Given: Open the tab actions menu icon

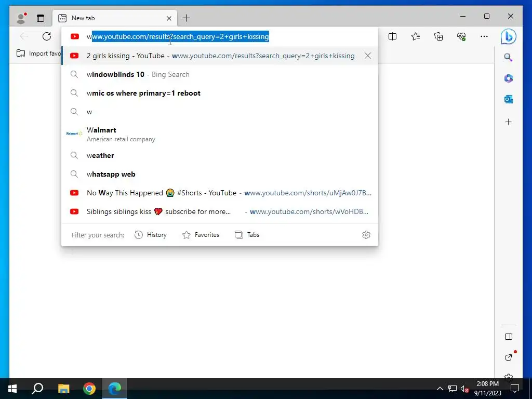Looking at the screenshot, I should click(41, 18).
